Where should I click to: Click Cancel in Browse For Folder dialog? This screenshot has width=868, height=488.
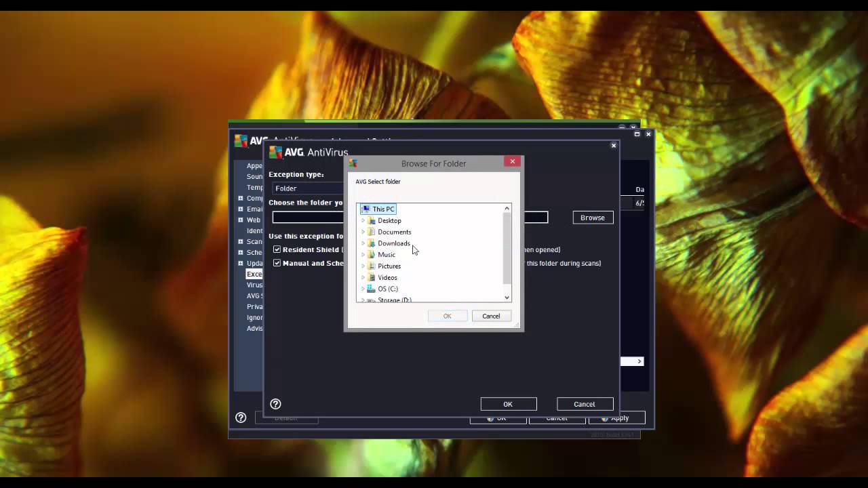(491, 316)
